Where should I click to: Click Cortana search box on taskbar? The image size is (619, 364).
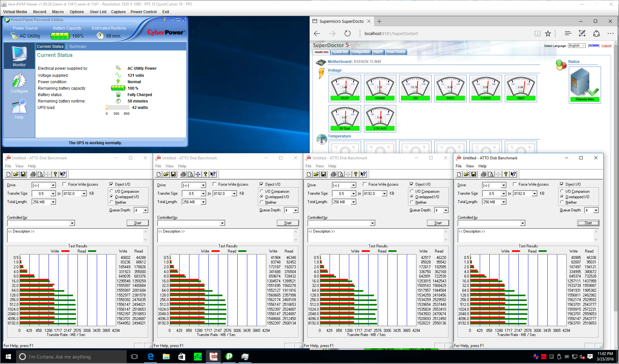(71, 357)
